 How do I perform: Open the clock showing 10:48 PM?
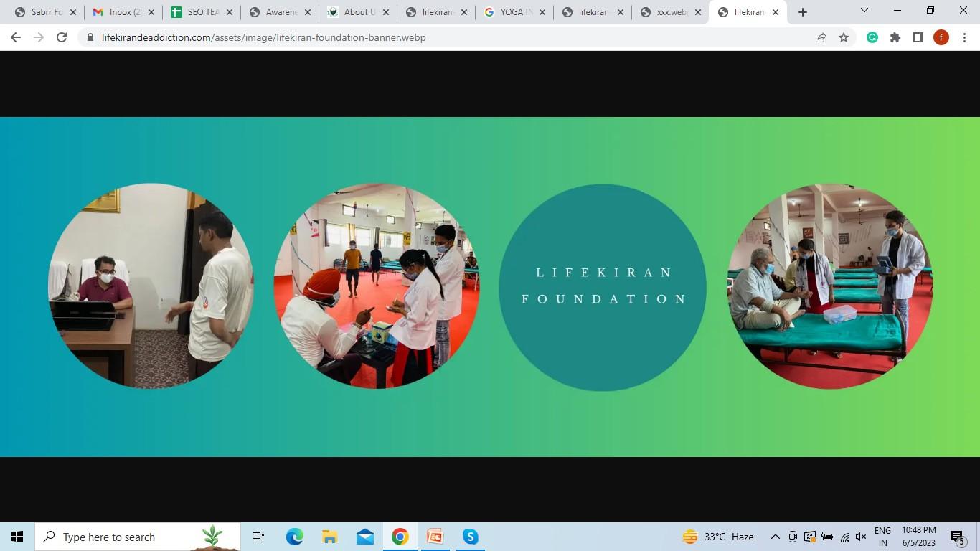pos(919,537)
